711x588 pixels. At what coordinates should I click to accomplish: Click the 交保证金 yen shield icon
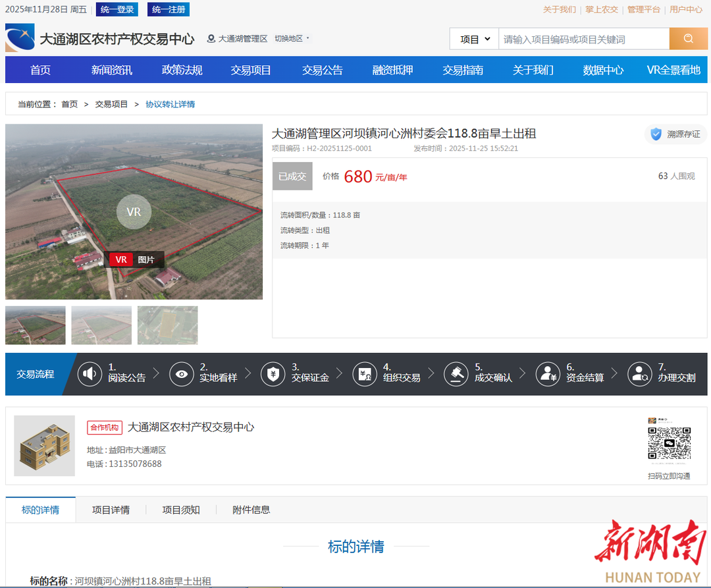[x=273, y=374]
